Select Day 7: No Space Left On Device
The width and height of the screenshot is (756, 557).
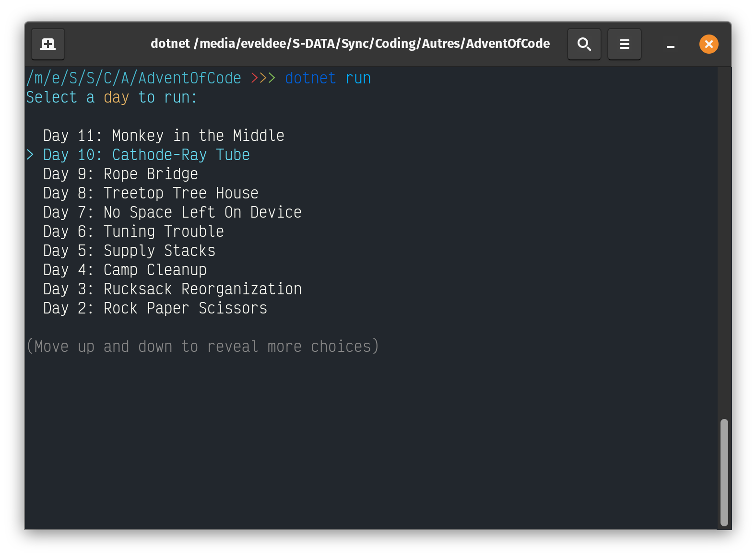point(172,212)
